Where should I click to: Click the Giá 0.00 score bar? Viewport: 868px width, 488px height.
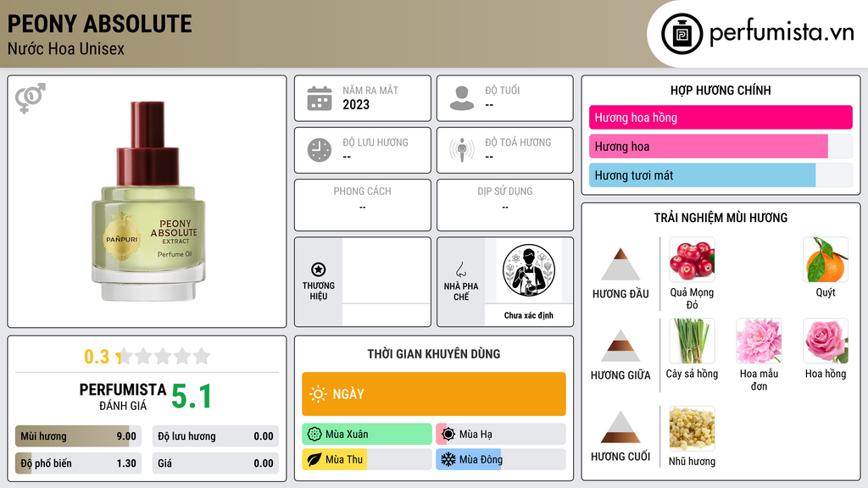pyautogui.click(x=215, y=463)
